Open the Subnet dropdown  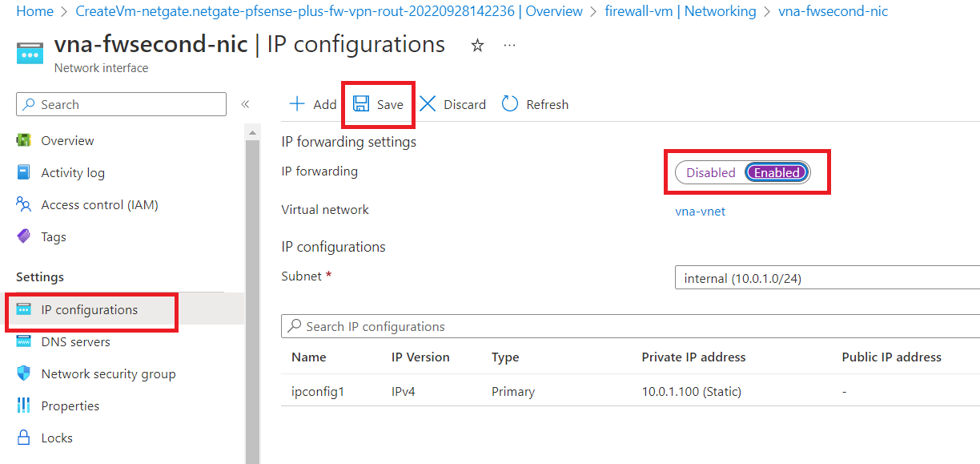pos(826,279)
